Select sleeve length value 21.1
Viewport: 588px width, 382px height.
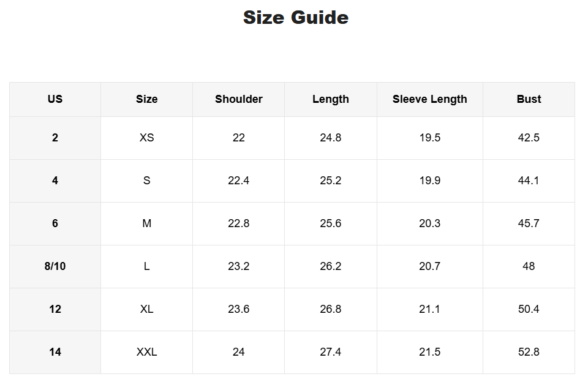(x=429, y=309)
